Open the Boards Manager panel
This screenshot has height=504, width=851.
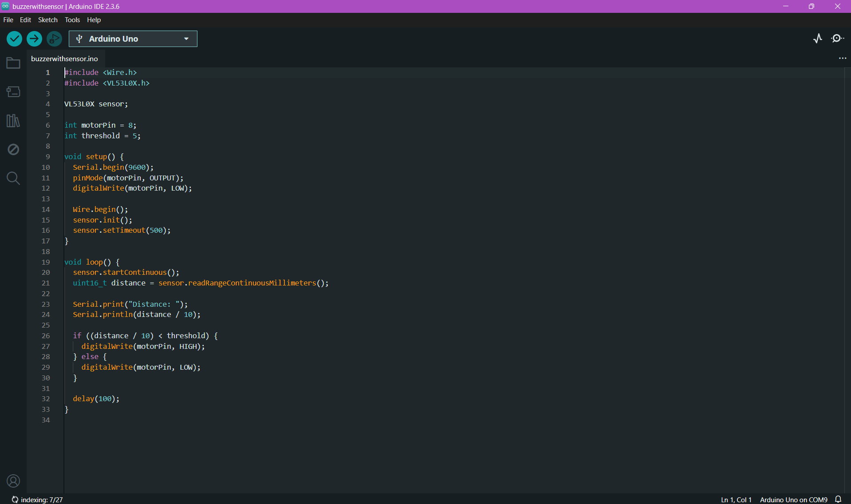coord(13,92)
